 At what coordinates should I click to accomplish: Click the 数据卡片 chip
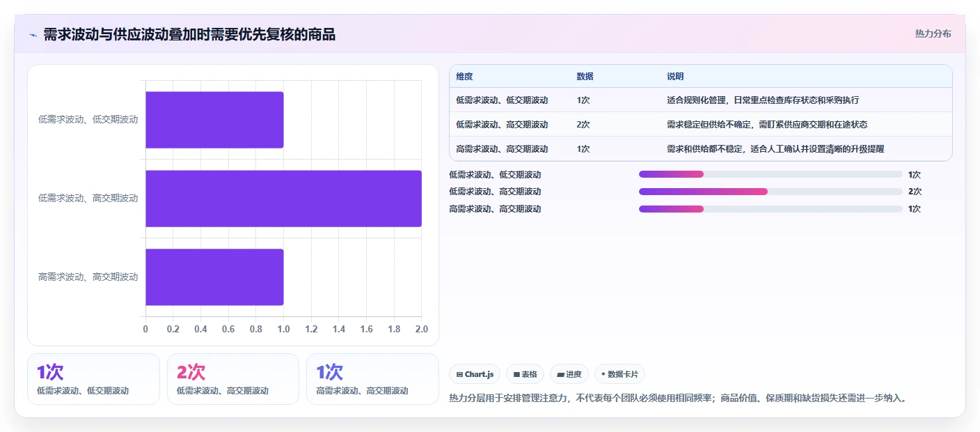(x=619, y=374)
